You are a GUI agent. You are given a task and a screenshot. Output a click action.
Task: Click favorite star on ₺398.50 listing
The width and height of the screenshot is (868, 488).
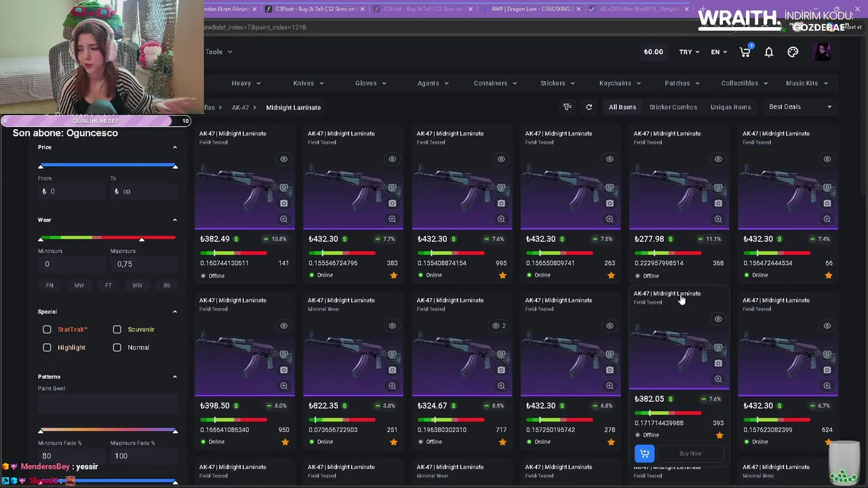tap(285, 442)
